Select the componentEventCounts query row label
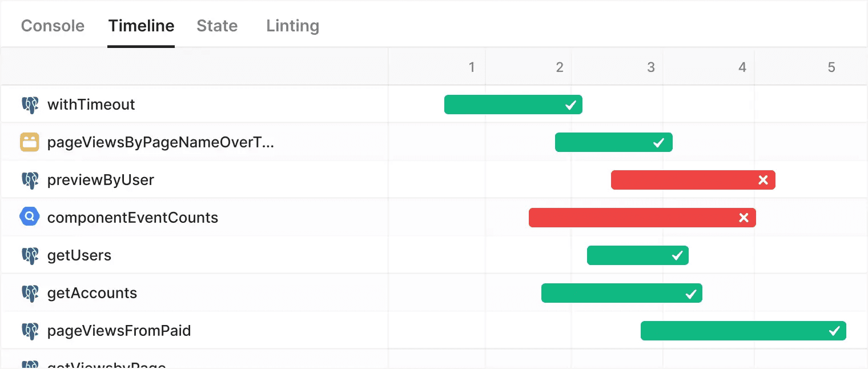 [x=132, y=218]
